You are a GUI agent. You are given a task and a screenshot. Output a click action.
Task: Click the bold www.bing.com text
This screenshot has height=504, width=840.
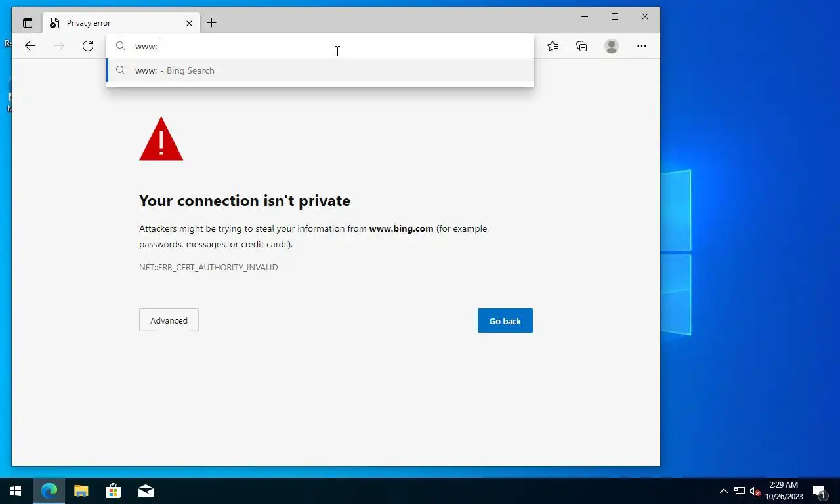401,229
